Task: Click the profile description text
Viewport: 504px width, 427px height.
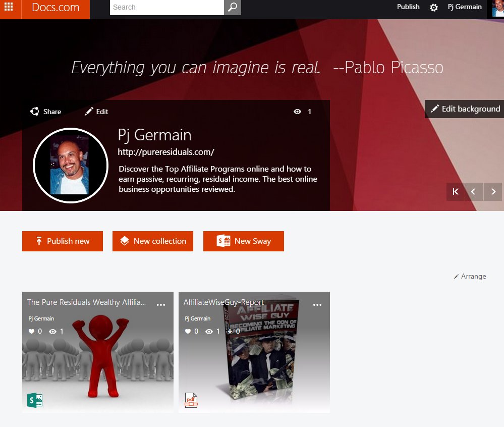Action: [x=217, y=179]
